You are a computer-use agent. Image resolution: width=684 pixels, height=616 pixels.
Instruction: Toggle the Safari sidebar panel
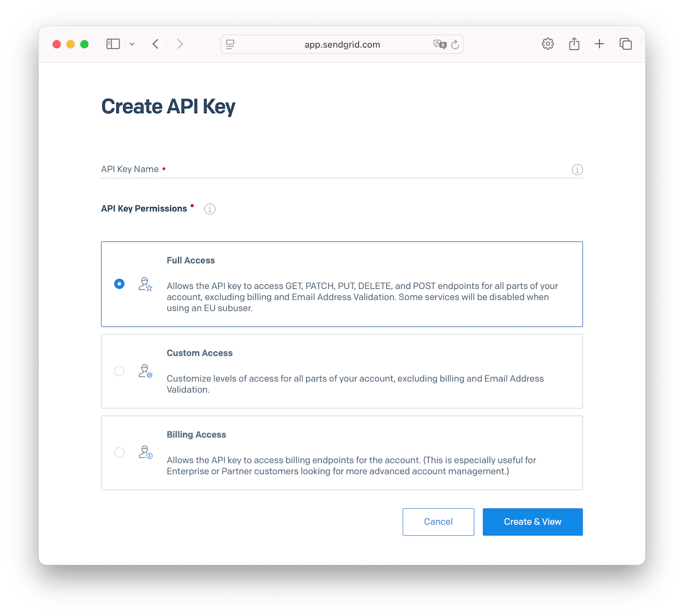(x=113, y=44)
